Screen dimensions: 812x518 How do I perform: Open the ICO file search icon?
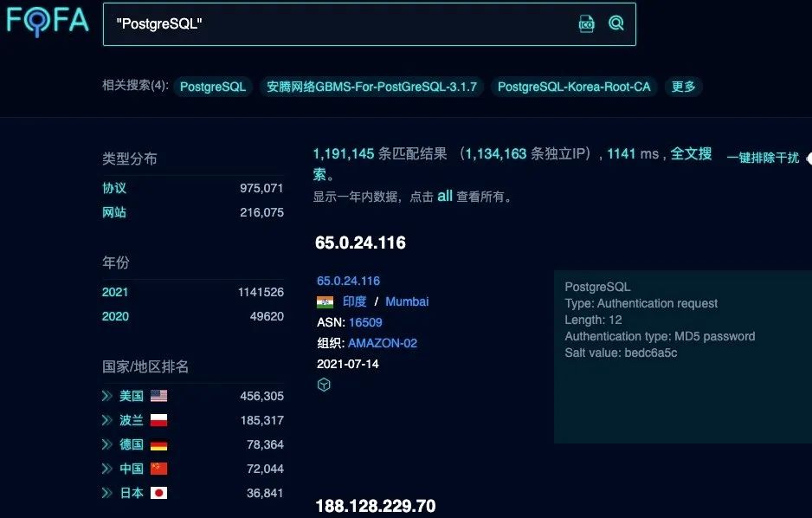(587, 24)
